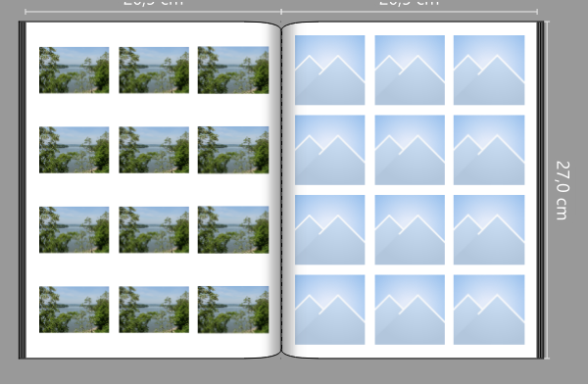Select top-row placeholder nearest spine on right page
The height and width of the screenshot is (385, 588).
[x=329, y=71]
